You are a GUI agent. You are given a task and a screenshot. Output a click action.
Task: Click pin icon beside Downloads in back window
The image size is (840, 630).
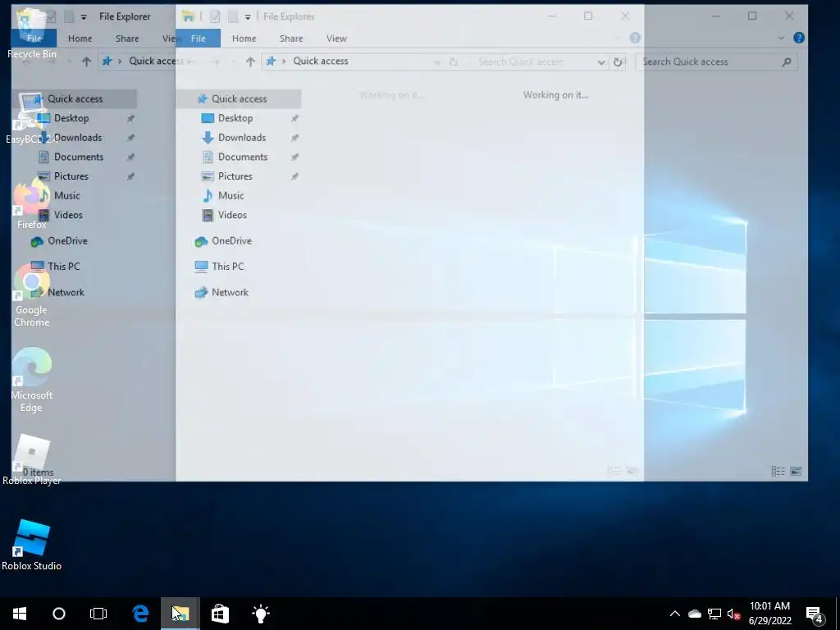click(x=130, y=138)
